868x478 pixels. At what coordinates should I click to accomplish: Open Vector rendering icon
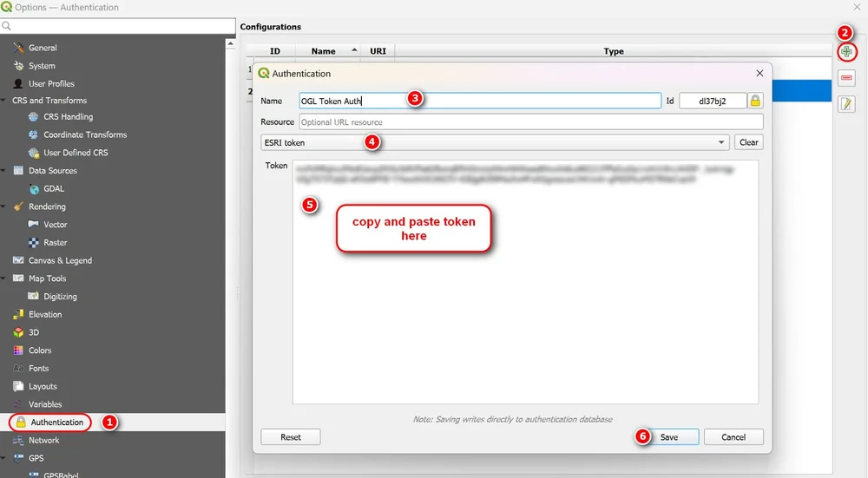point(34,225)
